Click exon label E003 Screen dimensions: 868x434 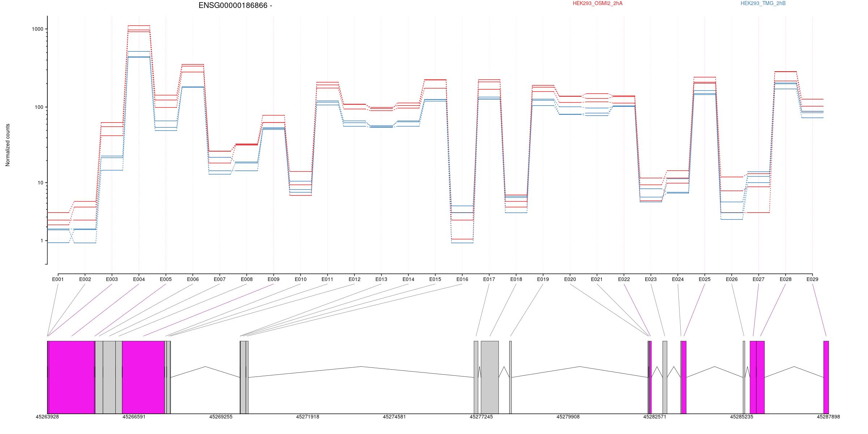tap(112, 279)
